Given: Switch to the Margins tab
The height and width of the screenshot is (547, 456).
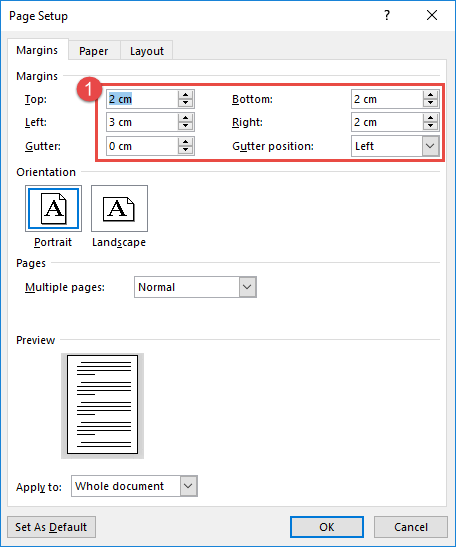Looking at the screenshot, I should pyautogui.click(x=37, y=50).
